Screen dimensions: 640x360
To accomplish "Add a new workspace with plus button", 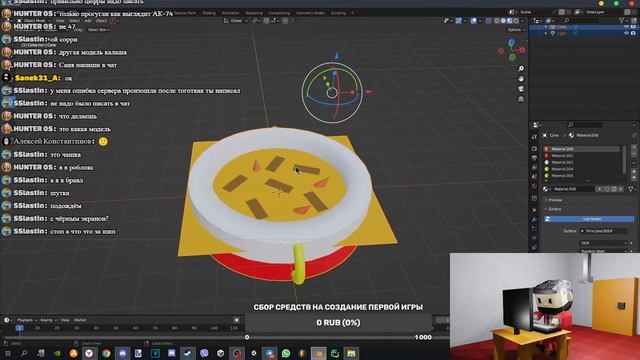I will pos(353,13).
